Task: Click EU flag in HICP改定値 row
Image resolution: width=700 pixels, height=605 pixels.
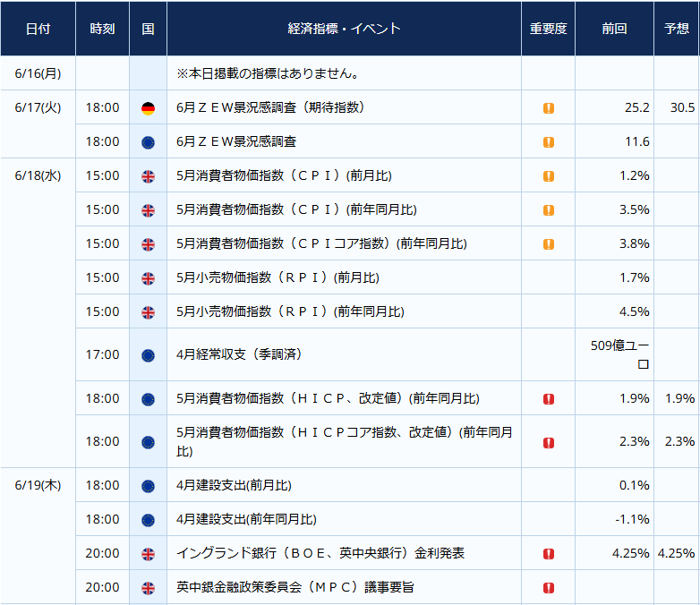Action: (x=148, y=399)
